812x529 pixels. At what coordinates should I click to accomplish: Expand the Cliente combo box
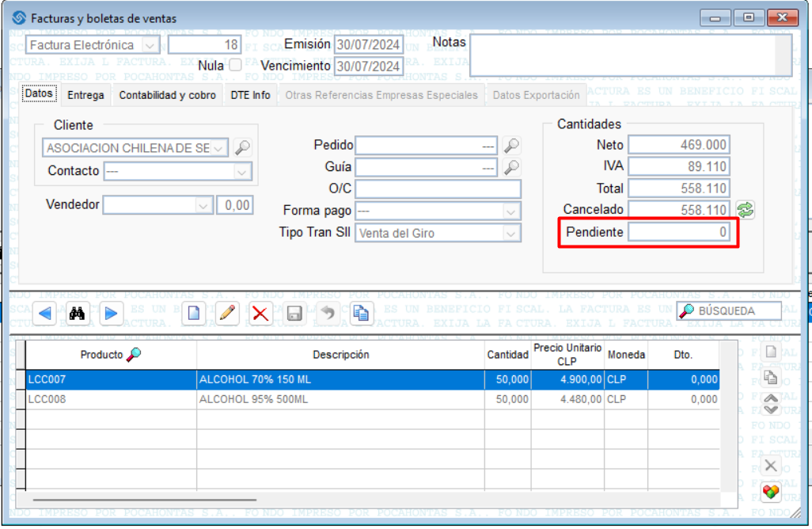(218, 148)
